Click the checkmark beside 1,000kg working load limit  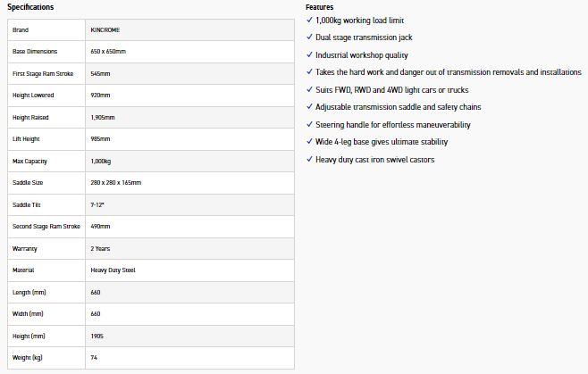pyautogui.click(x=310, y=20)
